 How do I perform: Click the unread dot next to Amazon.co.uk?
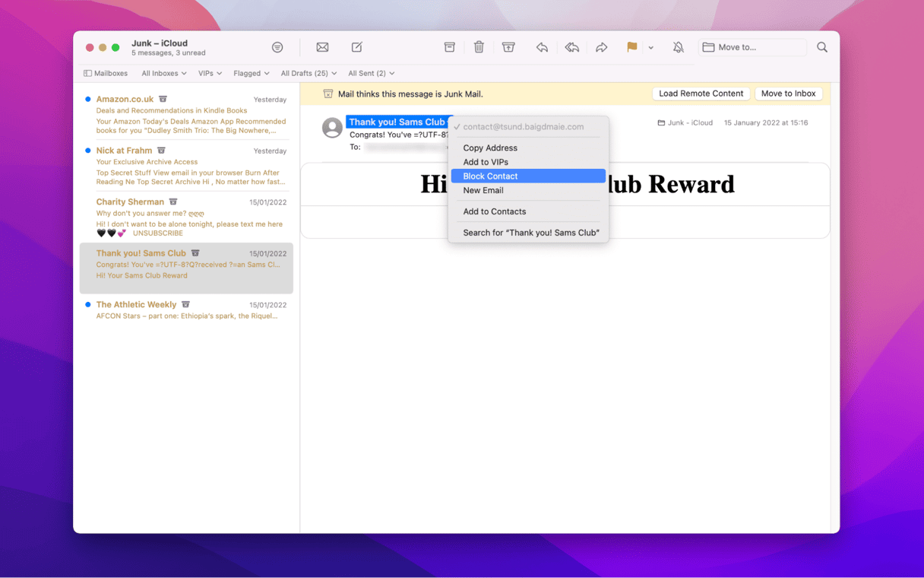click(88, 99)
